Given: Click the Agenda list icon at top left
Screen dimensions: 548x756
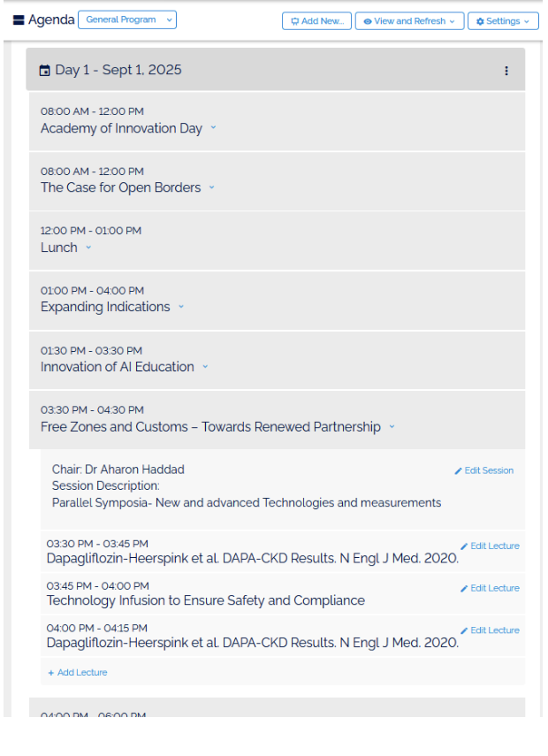Looking at the screenshot, I should pyautogui.click(x=19, y=20).
